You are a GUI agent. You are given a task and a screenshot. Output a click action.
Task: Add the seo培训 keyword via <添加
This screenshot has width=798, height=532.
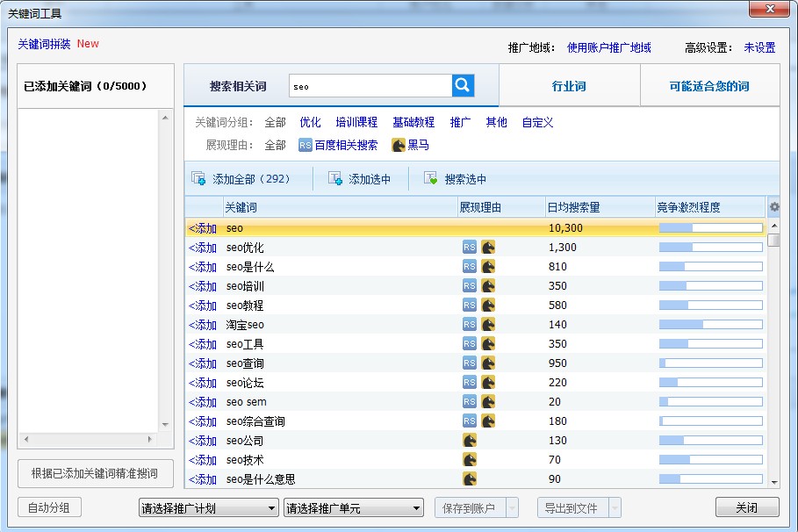tap(203, 286)
